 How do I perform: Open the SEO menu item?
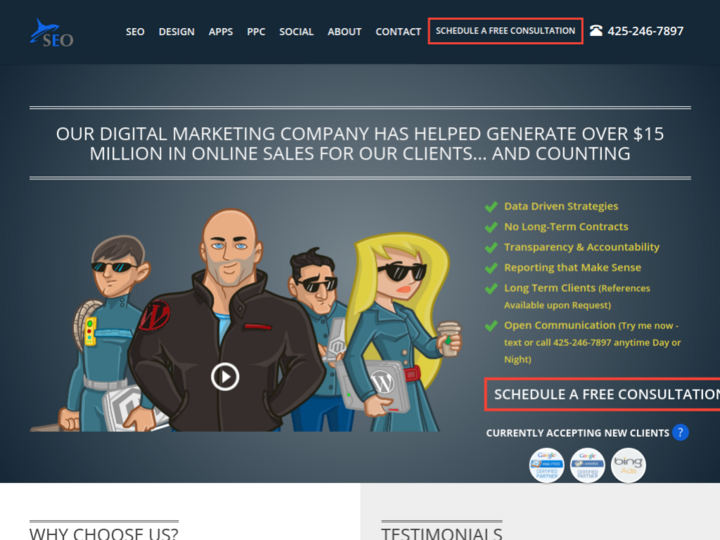[135, 32]
